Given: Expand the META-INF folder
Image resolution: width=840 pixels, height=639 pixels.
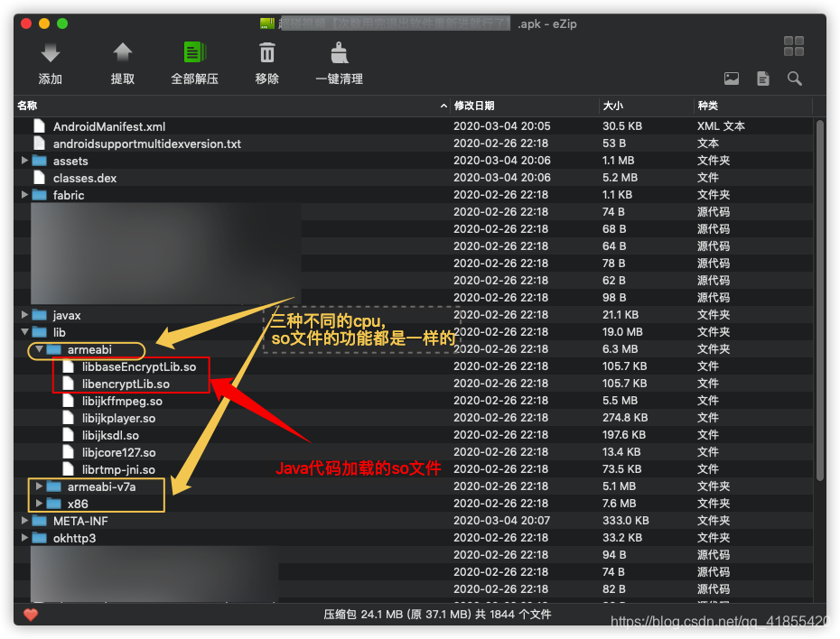Looking at the screenshot, I should [24, 520].
